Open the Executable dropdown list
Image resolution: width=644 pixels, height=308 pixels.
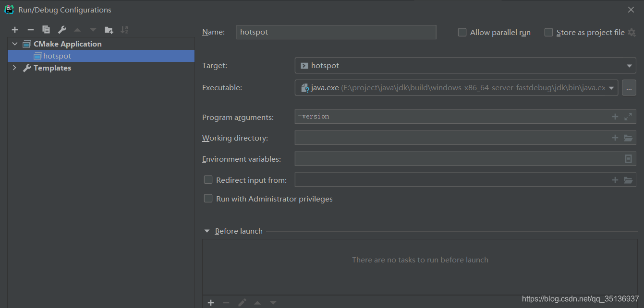tap(612, 88)
